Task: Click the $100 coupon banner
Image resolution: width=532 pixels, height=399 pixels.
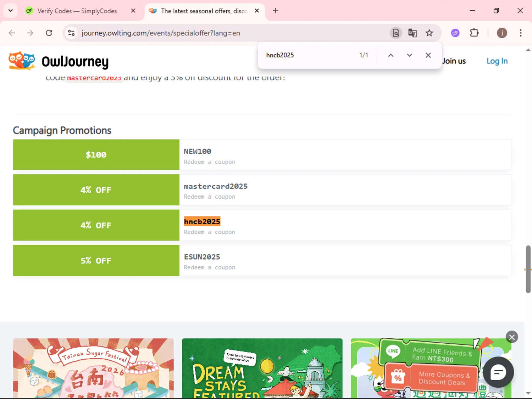Action: (96, 155)
